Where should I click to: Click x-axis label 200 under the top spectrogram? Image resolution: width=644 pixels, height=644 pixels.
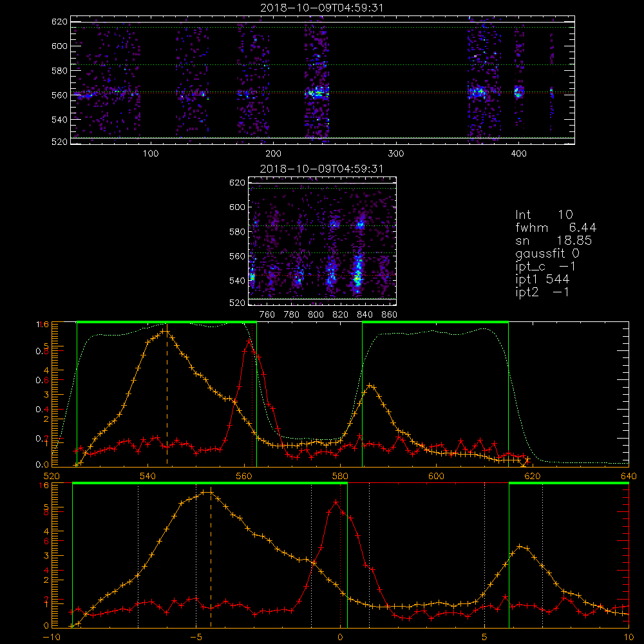(273, 153)
